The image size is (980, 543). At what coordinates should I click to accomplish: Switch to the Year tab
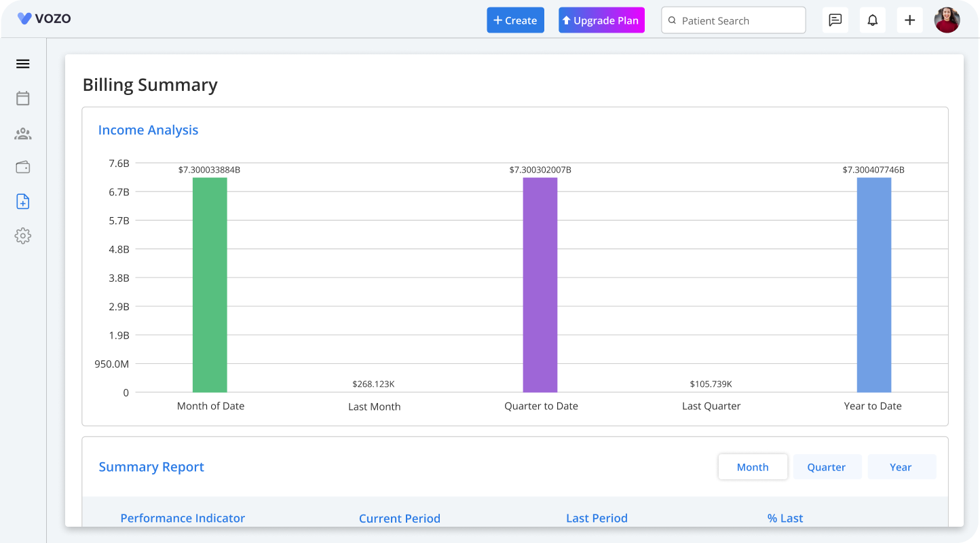coord(901,467)
